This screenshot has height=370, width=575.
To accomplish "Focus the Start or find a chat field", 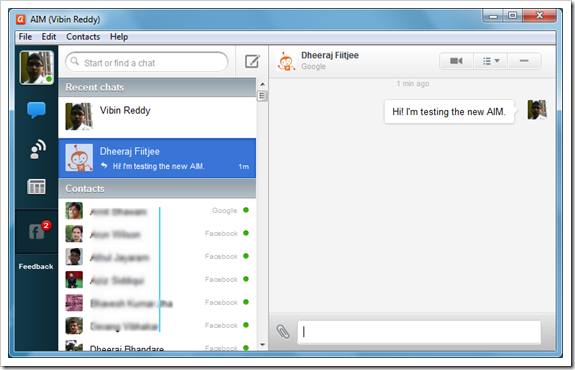I will pyautogui.click(x=147, y=62).
